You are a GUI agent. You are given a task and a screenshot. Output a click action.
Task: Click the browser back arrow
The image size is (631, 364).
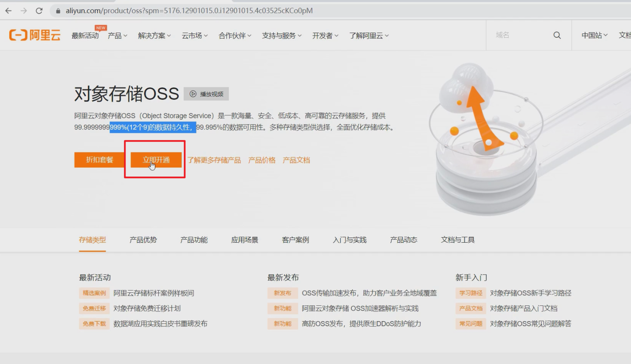[x=8, y=11]
